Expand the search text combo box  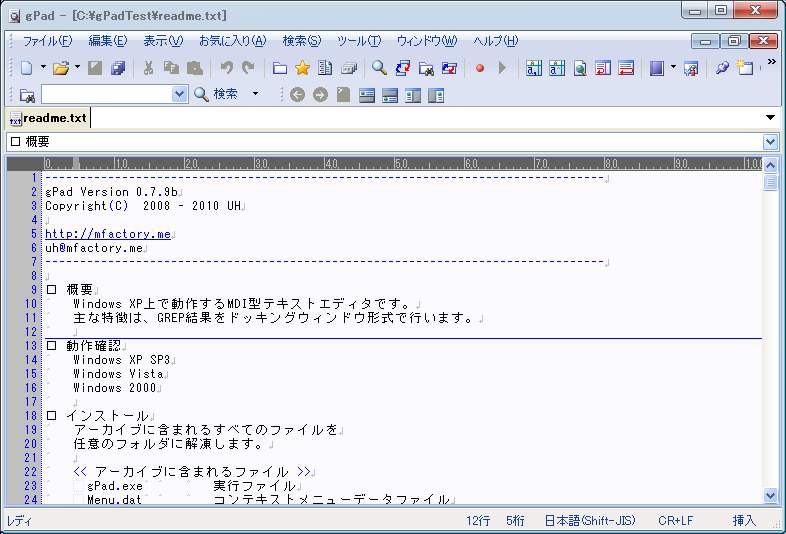[180, 94]
